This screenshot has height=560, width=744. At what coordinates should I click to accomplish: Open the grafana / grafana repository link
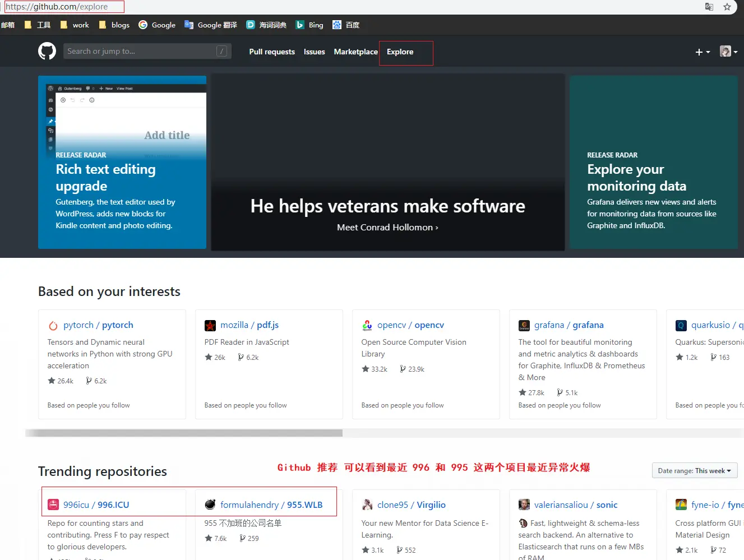pyautogui.click(x=569, y=325)
